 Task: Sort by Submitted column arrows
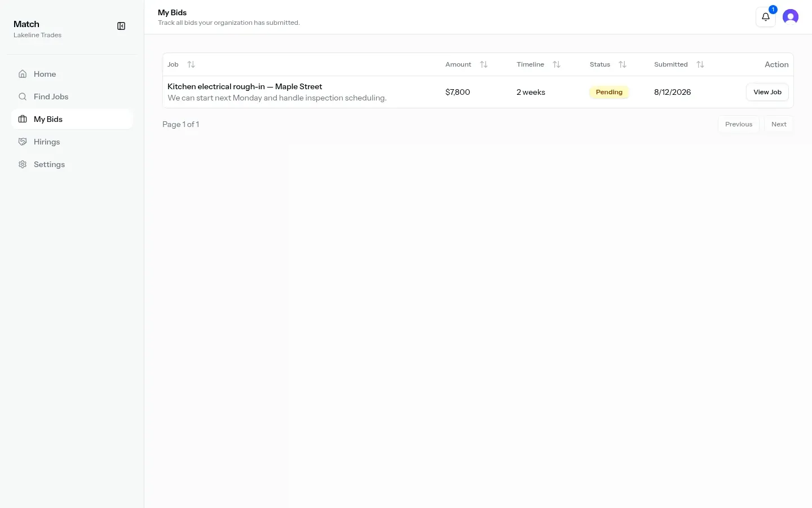pyautogui.click(x=700, y=64)
